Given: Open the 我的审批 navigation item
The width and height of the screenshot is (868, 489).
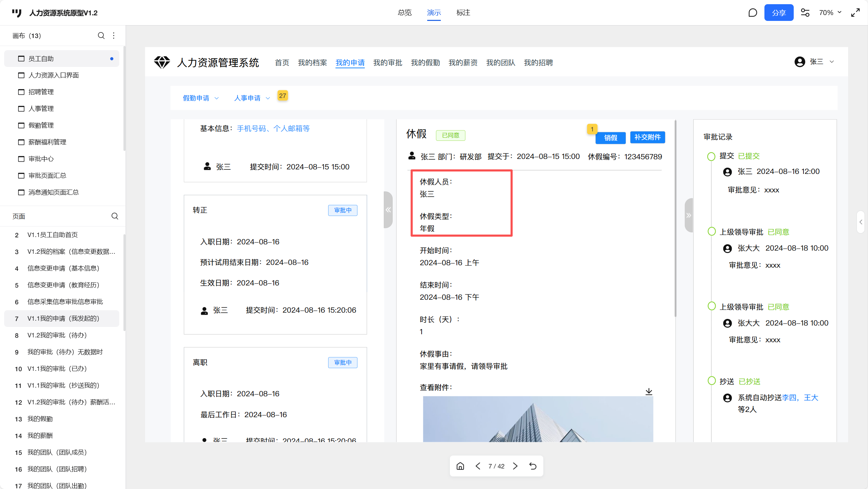Looking at the screenshot, I should (x=387, y=63).
